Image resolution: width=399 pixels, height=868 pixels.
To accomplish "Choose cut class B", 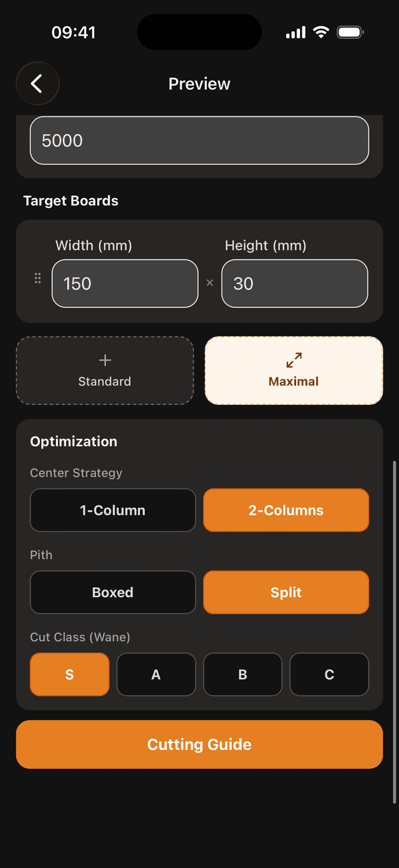I will (243, 675).
